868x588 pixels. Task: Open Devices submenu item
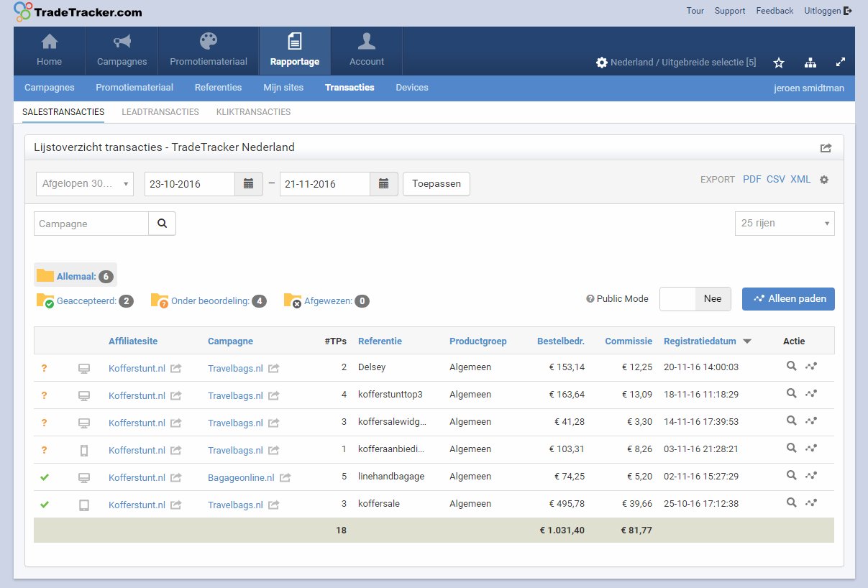tap(412, 88)
